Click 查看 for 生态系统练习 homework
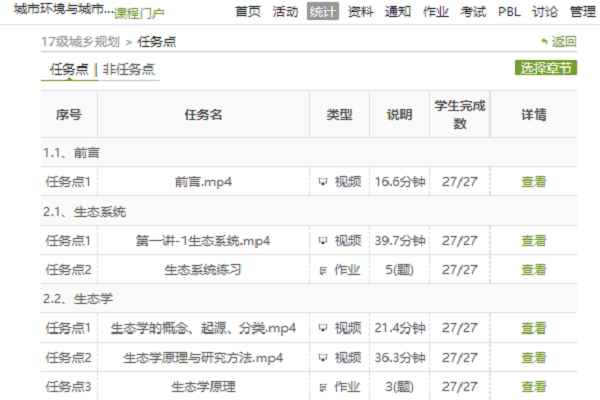Image resolution: width=600 pixels, height=400 pixels. (534, 270)
